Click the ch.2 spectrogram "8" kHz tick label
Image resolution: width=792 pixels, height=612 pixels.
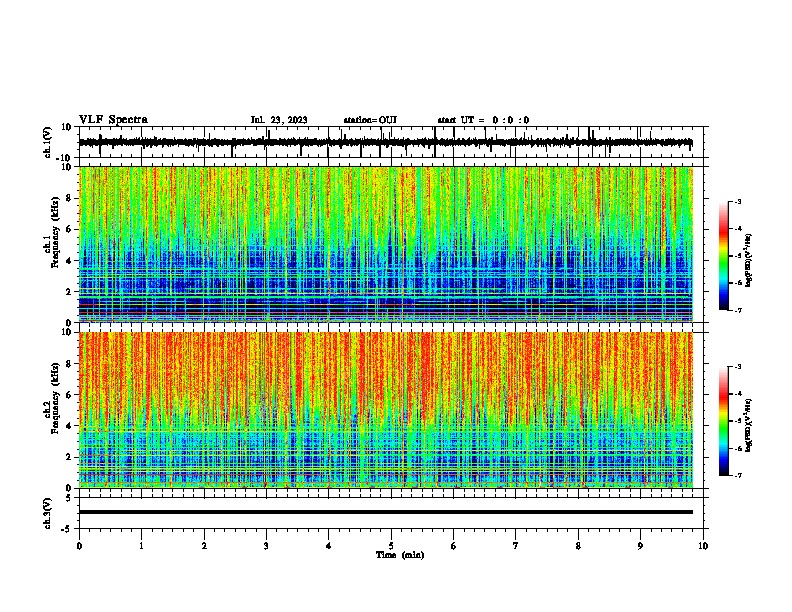point(69,364)
